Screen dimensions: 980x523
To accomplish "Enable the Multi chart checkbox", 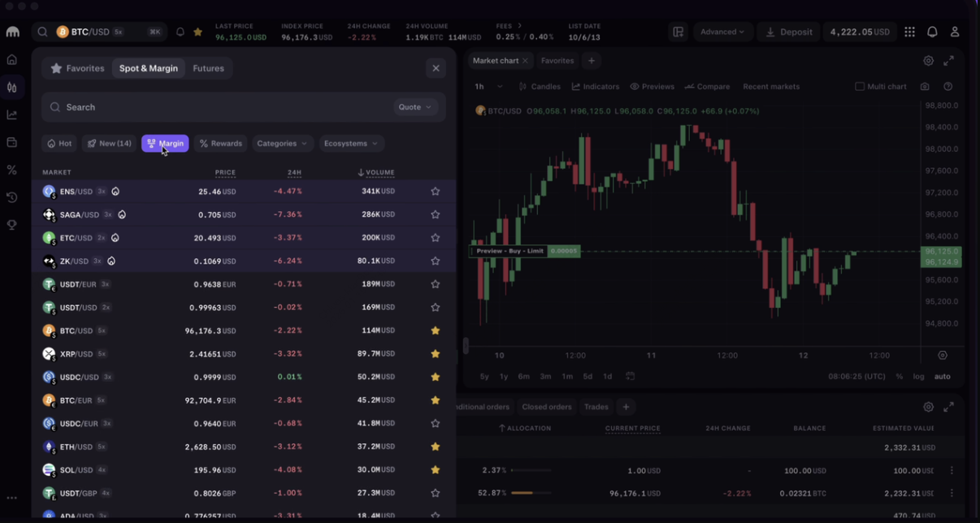I will point(860,87).
